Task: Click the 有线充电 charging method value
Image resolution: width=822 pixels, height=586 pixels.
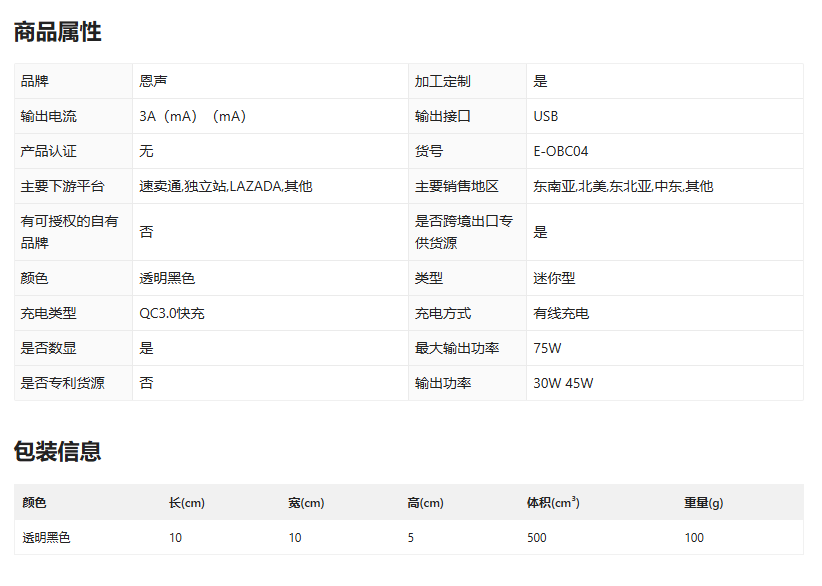Action: click(561, 313)
